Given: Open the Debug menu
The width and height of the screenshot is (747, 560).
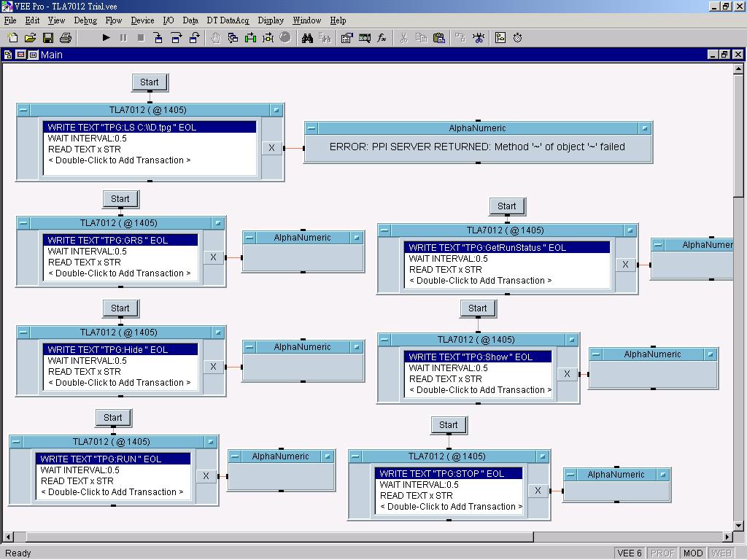Looking at the screenshot, I should click(x=85, y=20).
